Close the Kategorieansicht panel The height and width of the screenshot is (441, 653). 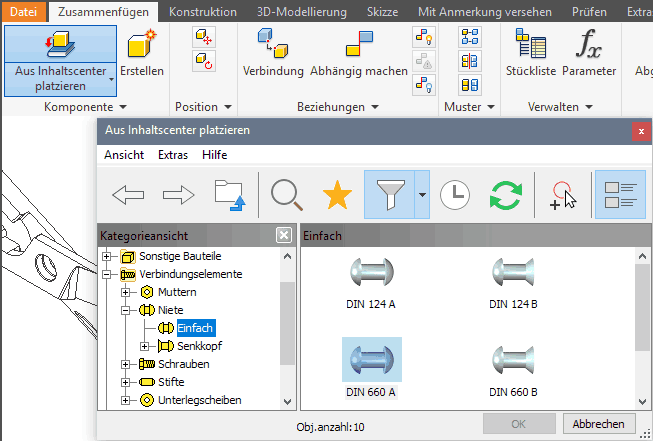(284, 235)
